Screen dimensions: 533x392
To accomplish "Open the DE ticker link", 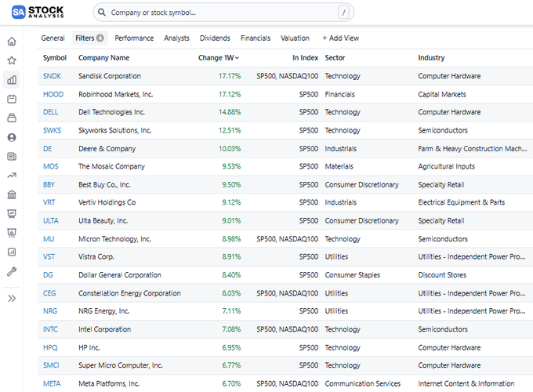I will pos(47,149).
